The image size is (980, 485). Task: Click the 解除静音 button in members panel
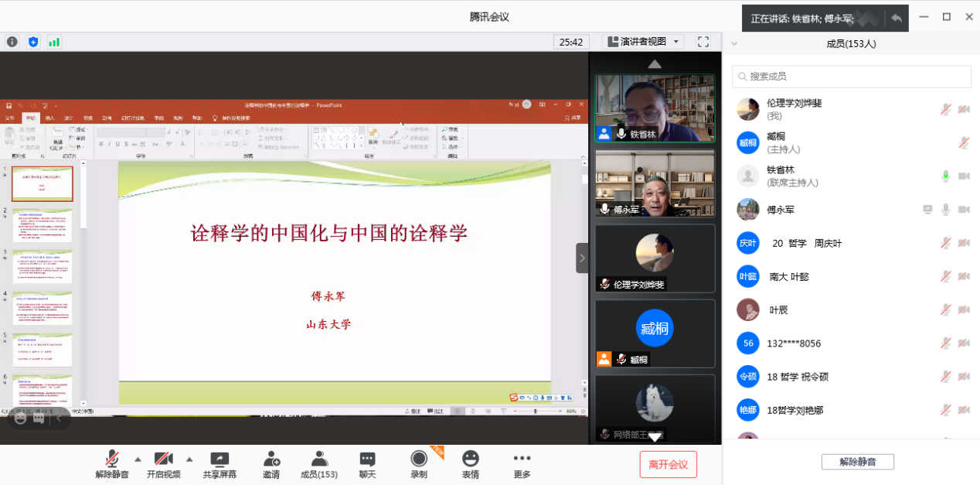pyautogui.click(x=857, y=462)
